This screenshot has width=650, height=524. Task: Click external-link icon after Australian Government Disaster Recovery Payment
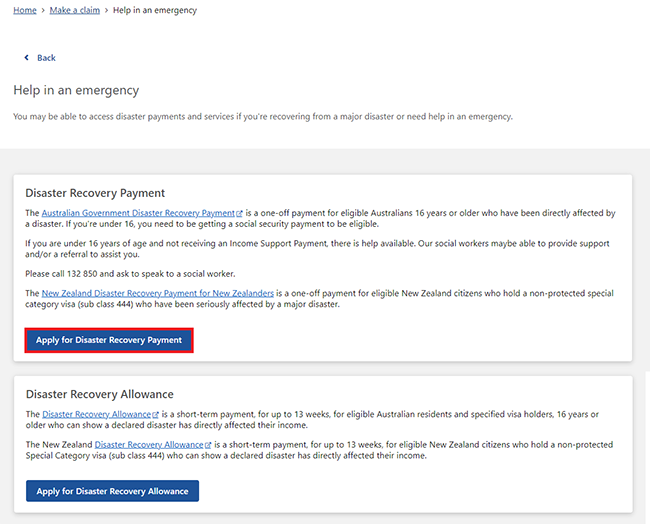(x=239, y=214)
